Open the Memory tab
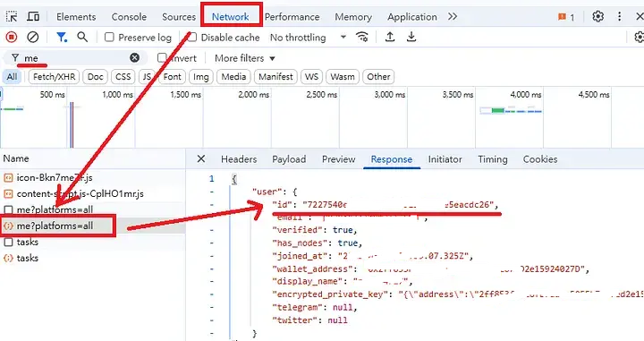 [x=353, y=17]
